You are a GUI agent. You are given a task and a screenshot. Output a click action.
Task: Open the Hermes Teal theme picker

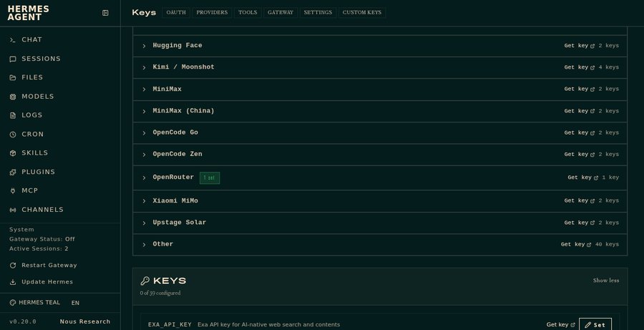pyautogui.click(x=35, y=303)
